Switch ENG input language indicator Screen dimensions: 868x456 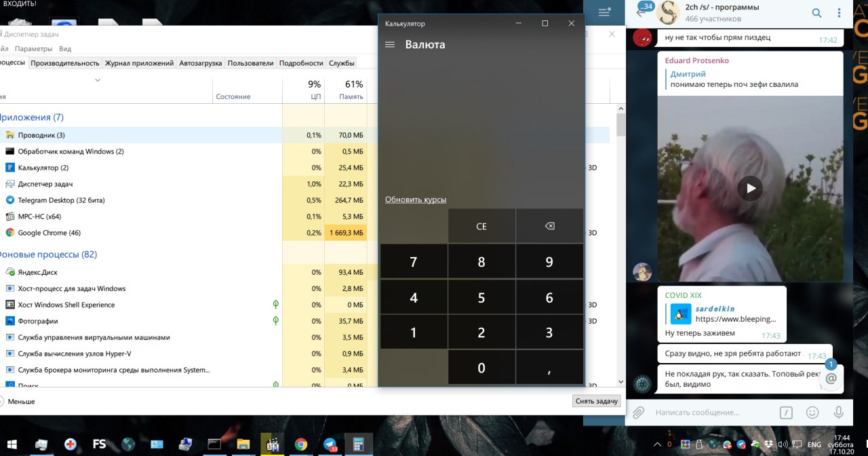814,445
